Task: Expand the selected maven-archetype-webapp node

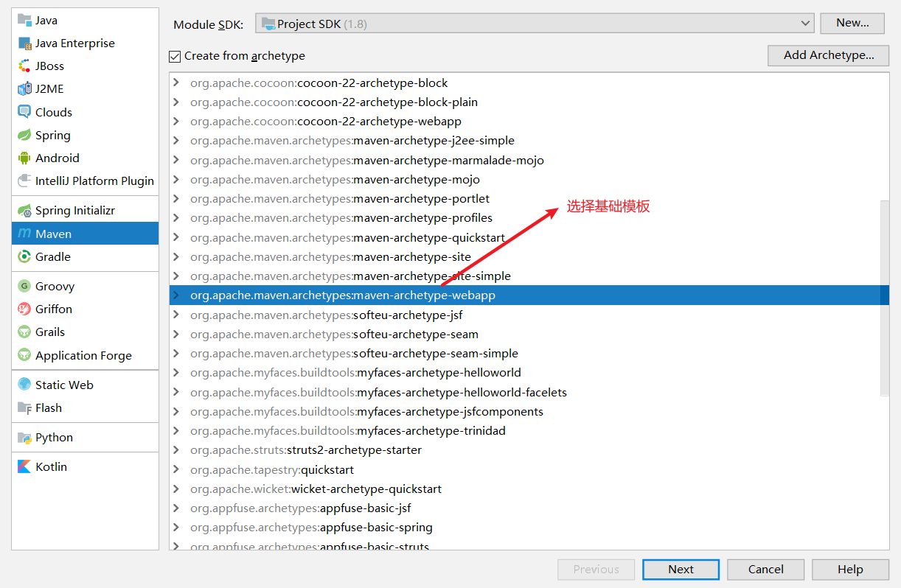Action: click(175, 295)
